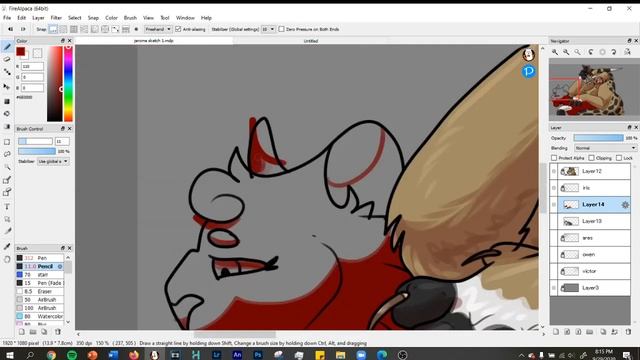Switch to the jerome sketch document tab
Image resolution: width=640 pixels, height=360 pixels.
click(x=154, y=41)
